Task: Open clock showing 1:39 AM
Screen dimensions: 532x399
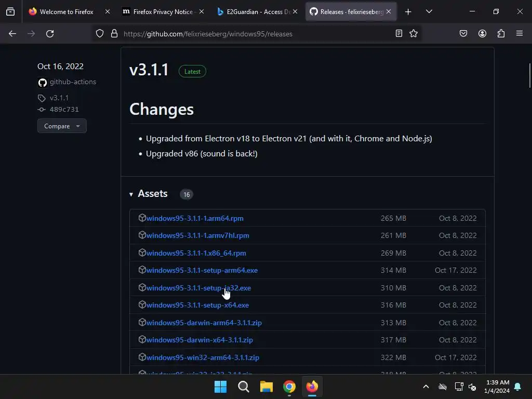Action: [x=497, y=387]
